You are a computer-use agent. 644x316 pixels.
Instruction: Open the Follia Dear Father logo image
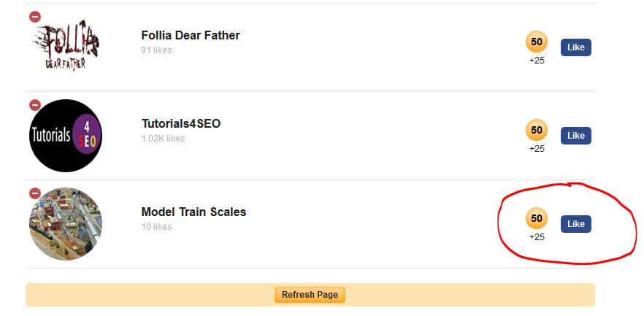pyautogui.click(x=66, y=45)
